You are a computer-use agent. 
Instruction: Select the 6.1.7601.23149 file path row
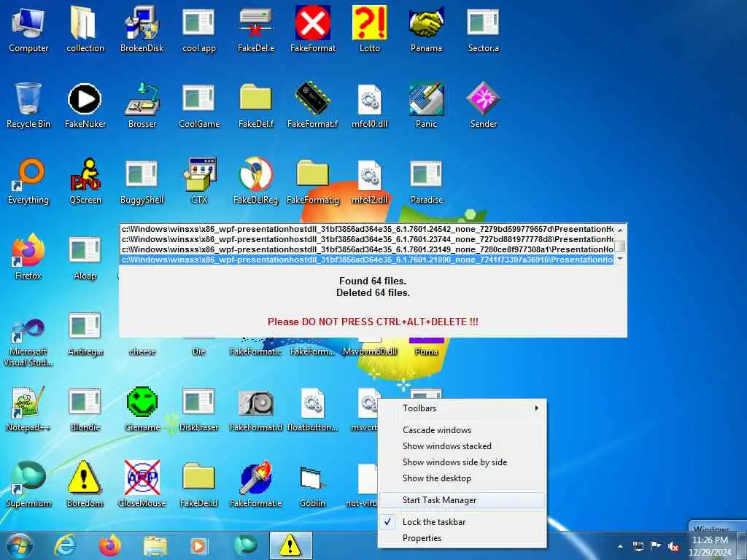tap(368, 249)
